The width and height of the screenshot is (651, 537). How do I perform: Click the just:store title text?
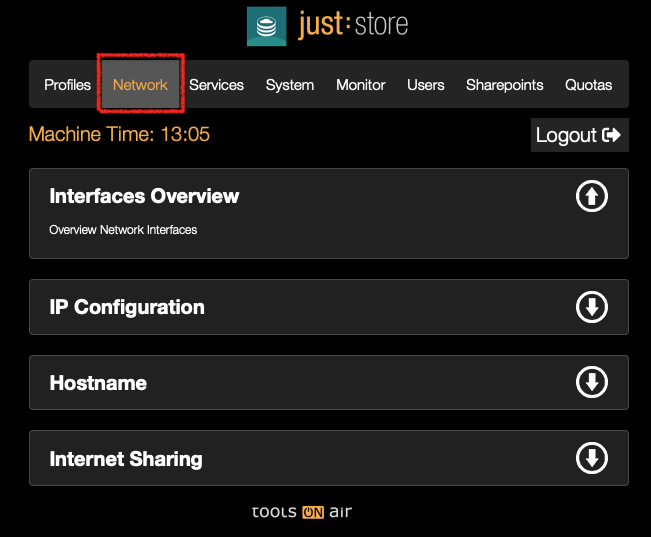click(353, 25)
